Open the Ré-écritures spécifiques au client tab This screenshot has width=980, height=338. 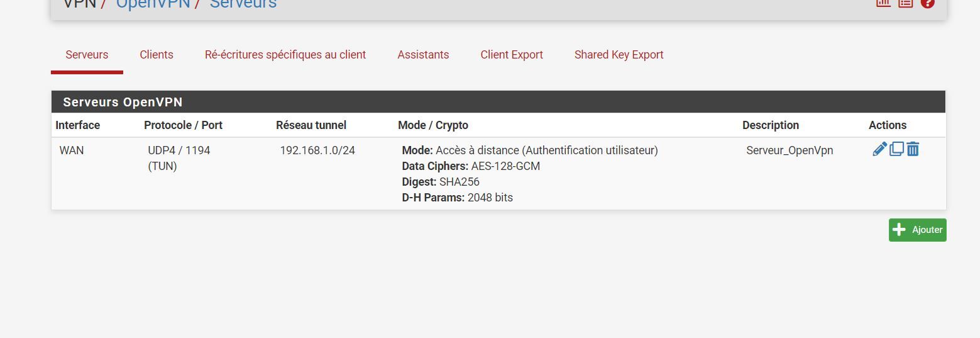tap(285, 55)
